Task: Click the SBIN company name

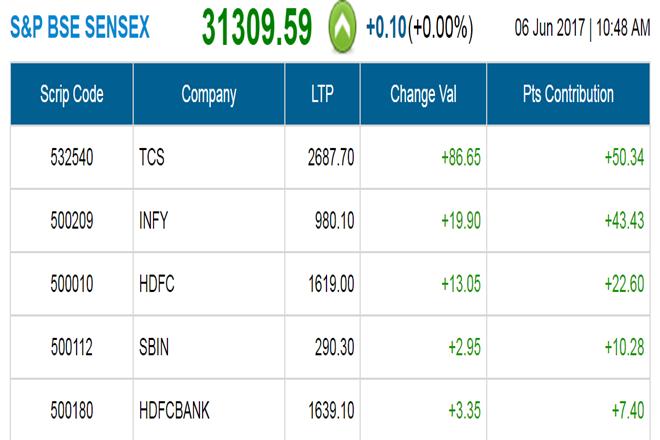Action: tap(157, 349)
